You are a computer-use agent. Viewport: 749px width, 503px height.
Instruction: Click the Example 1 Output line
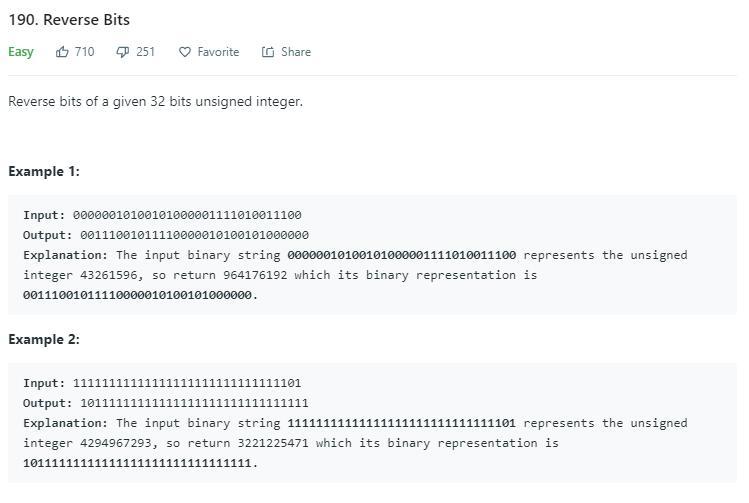coord(166,235)
